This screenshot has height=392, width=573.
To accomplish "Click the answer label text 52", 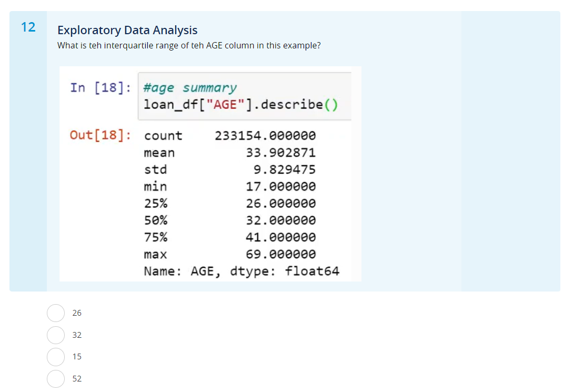I will point(77,379).
